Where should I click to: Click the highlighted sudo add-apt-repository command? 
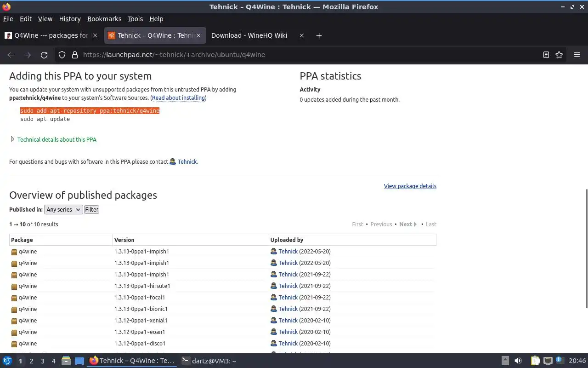90,111
